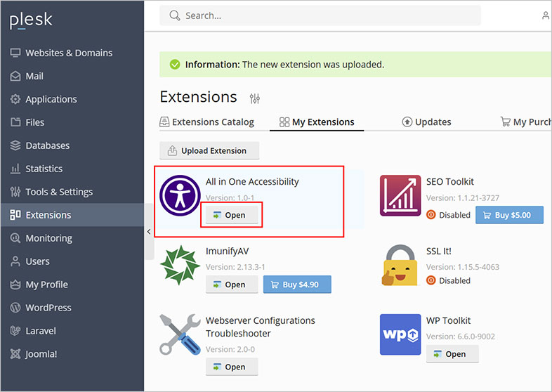Image resolution: width=552 pixels, height=392 pixels.
Task: Click the Upload Extension button
Action: pyautogui.click(x=209, y=150)
